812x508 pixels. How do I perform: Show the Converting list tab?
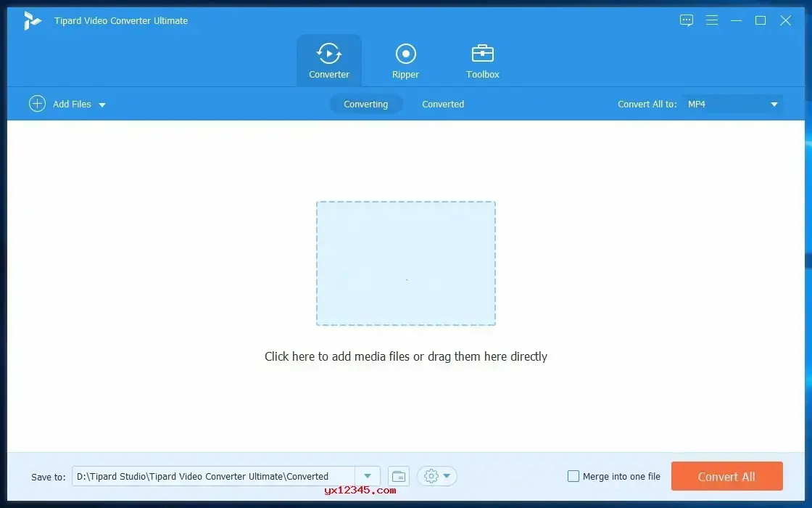click(x=365, y=105)
